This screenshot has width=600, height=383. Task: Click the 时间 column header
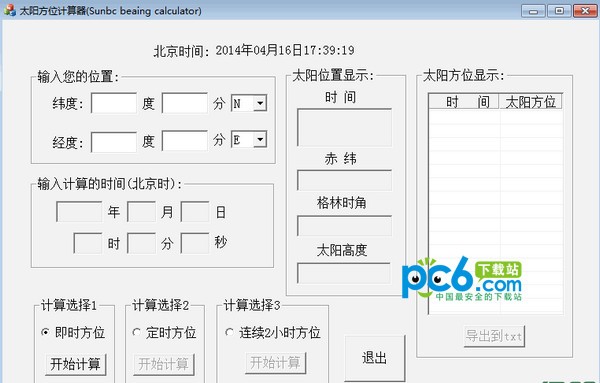(464, 102)
